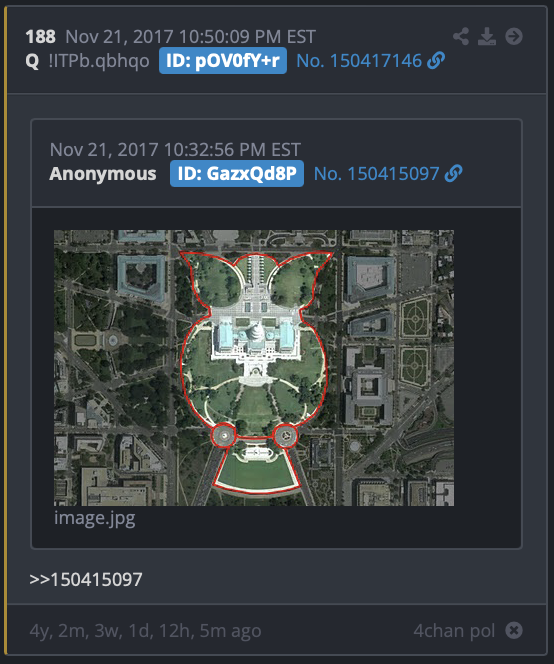Click the Anonymous poster name
554x664 pixels.
click(x=103, y=174)
